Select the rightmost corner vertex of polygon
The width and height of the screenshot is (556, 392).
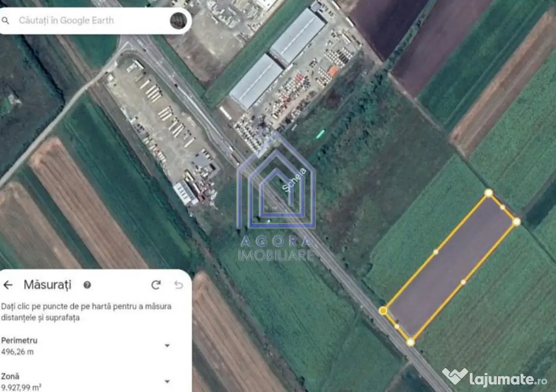pyautogui.click(x=516, y=222)
